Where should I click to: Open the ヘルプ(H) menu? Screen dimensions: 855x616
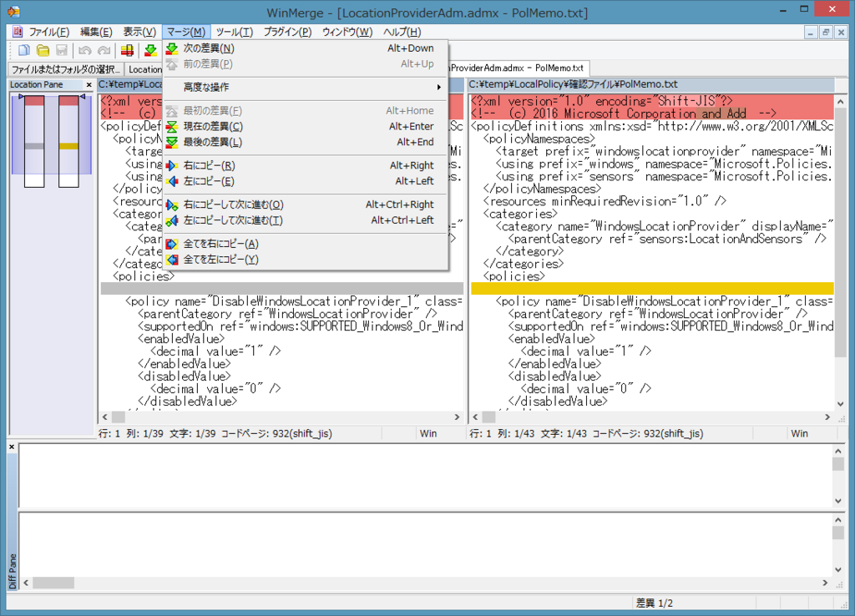(x=402, y=33)
